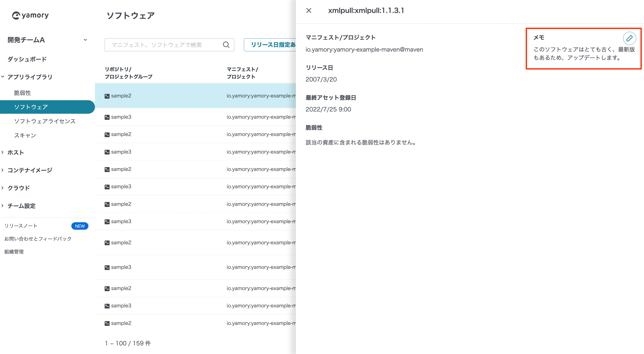Click the pencil icon to edit the メモ
Image resolution: width=644 pixels, height=354 pixels.
(x=630, y=38)
